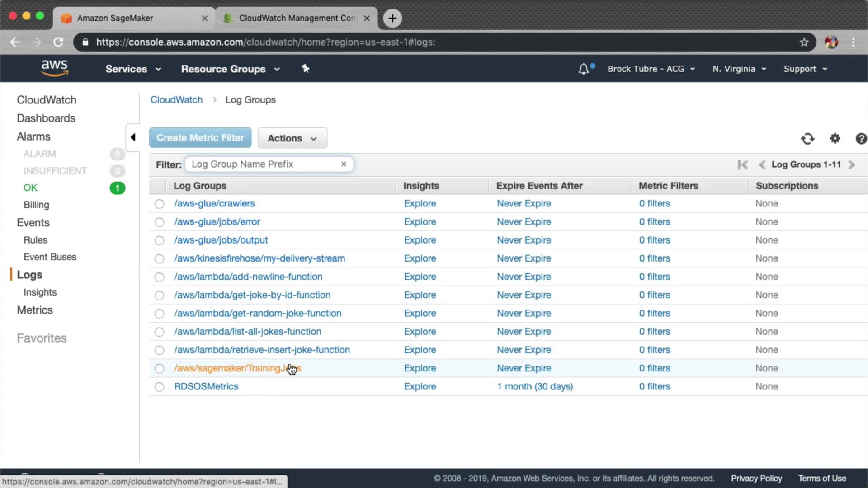This screenshot has height=488, width=868.
Task: Open the Actions dropdown
Action: pyautogui.click(x=292, y=138)
